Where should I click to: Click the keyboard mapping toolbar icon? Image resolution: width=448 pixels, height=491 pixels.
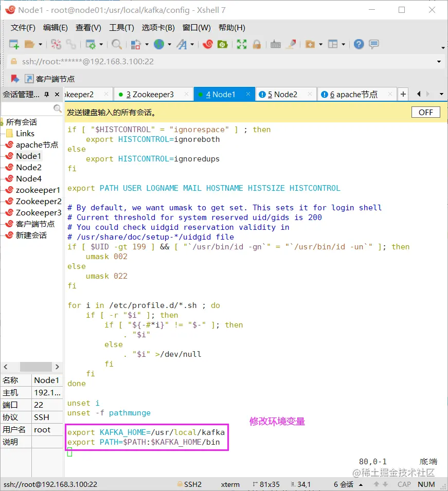point(275,44)
